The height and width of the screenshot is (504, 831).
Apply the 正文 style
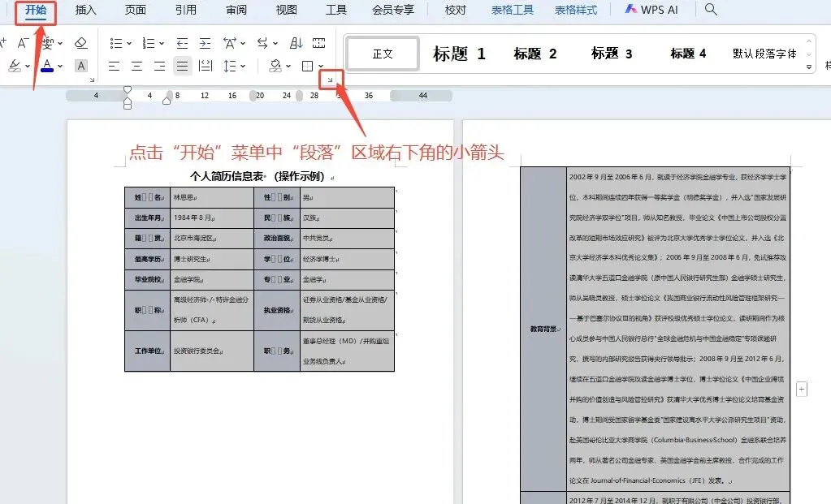pos(383,54)
